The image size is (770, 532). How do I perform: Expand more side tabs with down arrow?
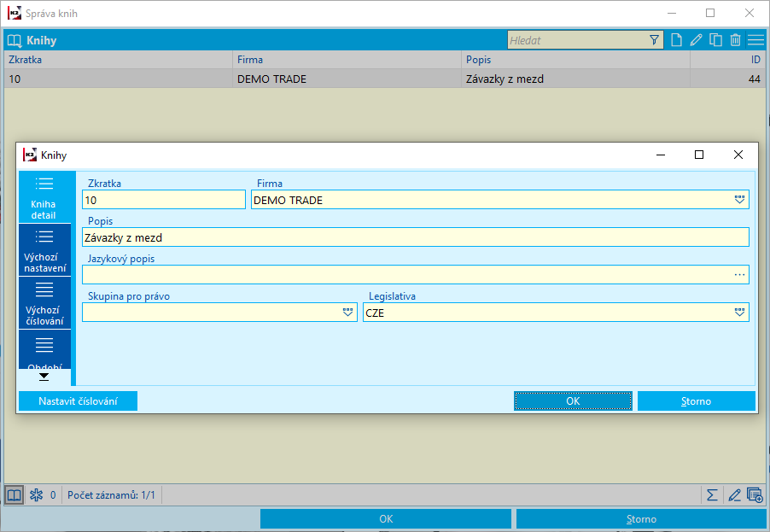click(x=44, y=377)
